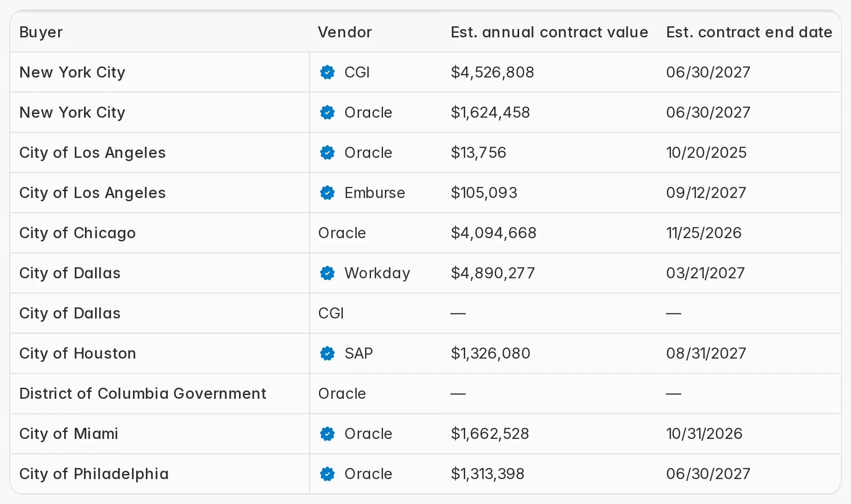Screen dimensions: 851x504
Task: Open City of Dallas in Workday row
Action: [x=70, y=273]
